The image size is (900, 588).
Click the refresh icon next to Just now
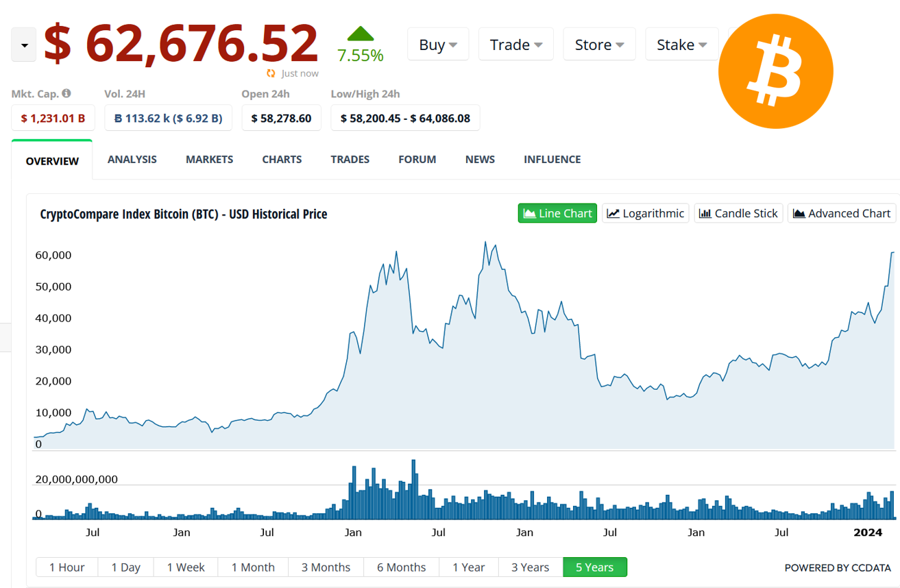click(270, 73)
